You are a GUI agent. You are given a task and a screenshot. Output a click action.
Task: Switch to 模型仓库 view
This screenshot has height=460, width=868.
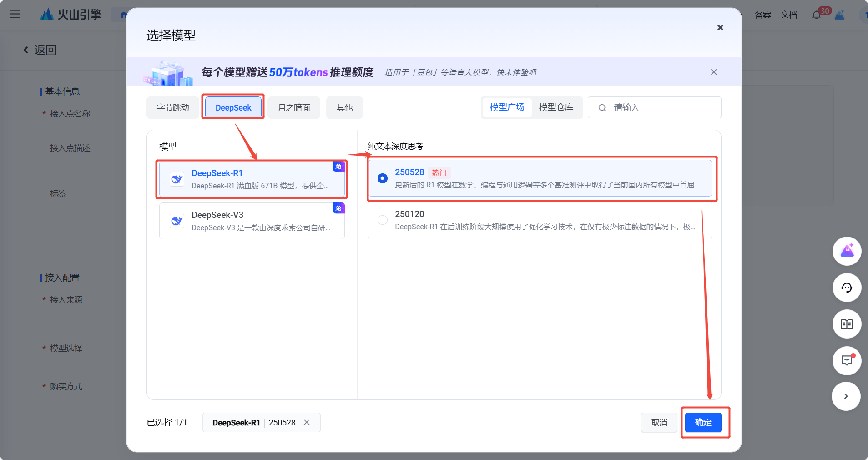(556, 107)
